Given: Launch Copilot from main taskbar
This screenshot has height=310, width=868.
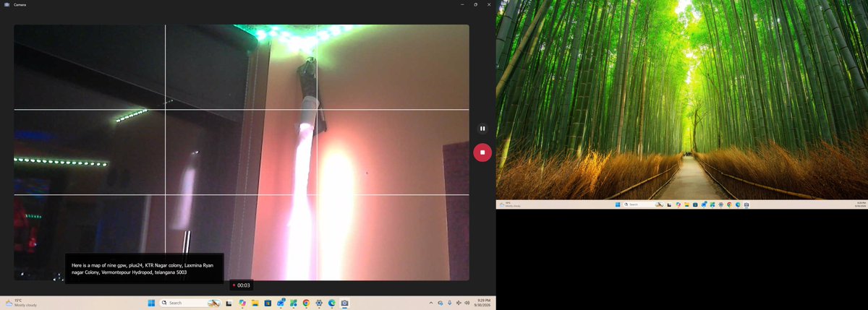Looking at the screenshot, I should coord(242,303).
